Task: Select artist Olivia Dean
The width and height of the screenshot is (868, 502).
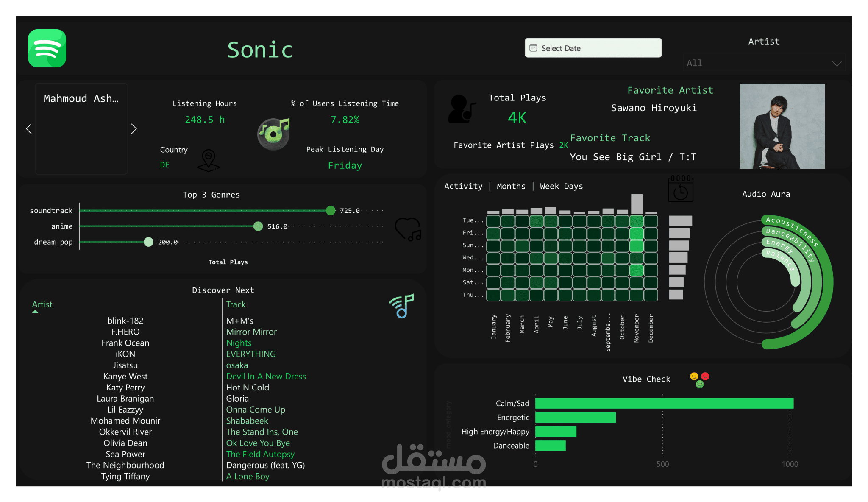Action: pyautogui.click(x=125, y=443)
